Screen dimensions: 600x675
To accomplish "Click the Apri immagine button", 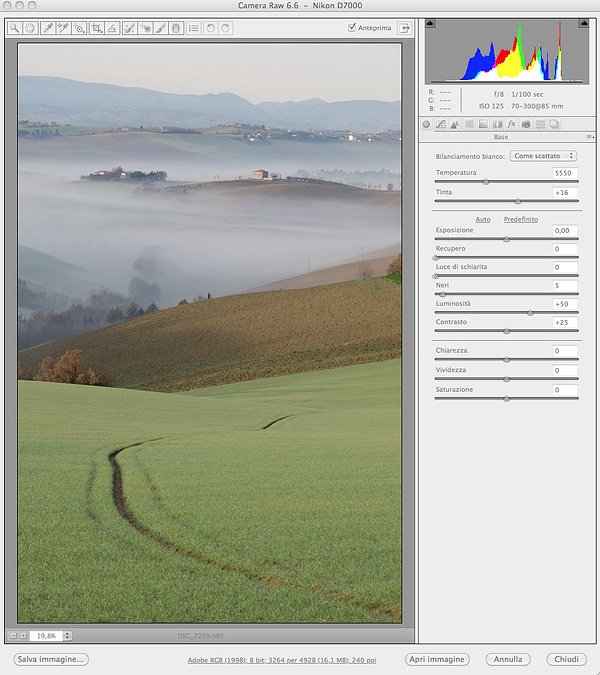I will (437, 660).
